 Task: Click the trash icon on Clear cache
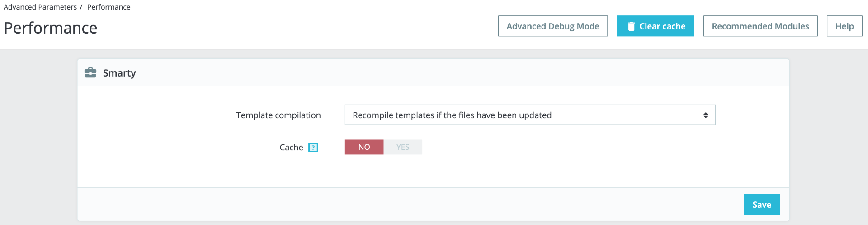point(631,26)
